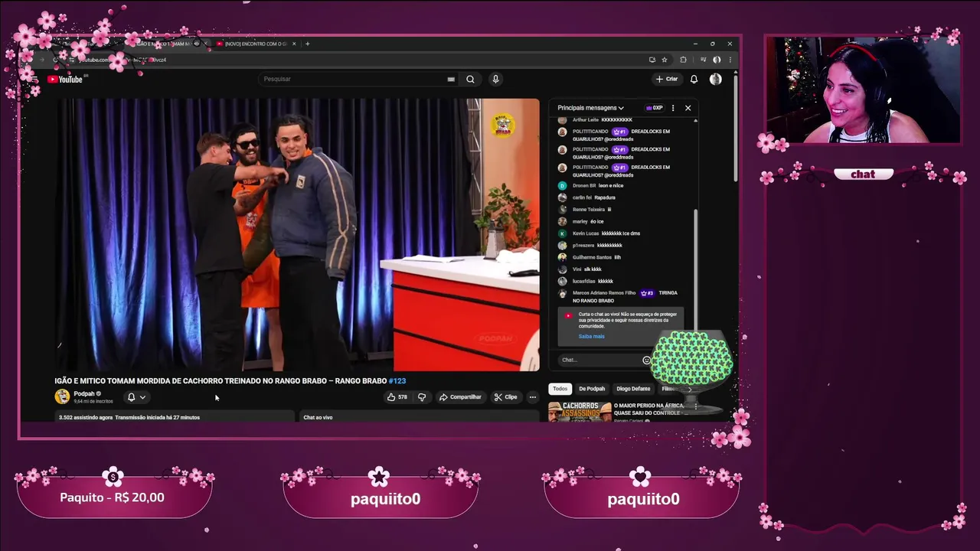Click the Pesquisar search field
This screenshot has height=551, width=980.
click(352, 79)
